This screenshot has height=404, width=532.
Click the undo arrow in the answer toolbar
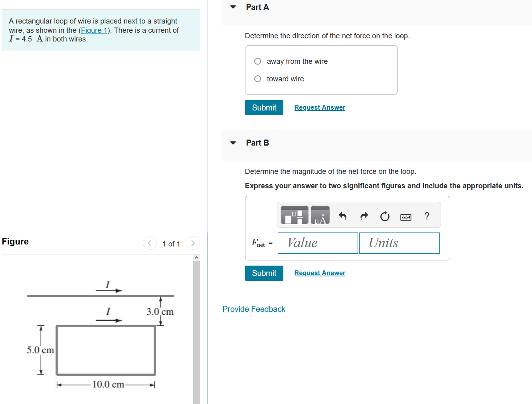click(x=342, y=216)
